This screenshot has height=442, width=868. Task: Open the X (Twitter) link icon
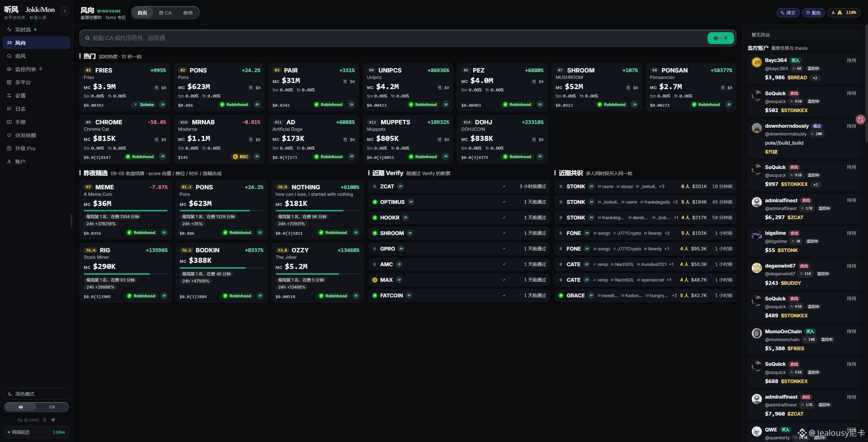click(x=45, y=420)
